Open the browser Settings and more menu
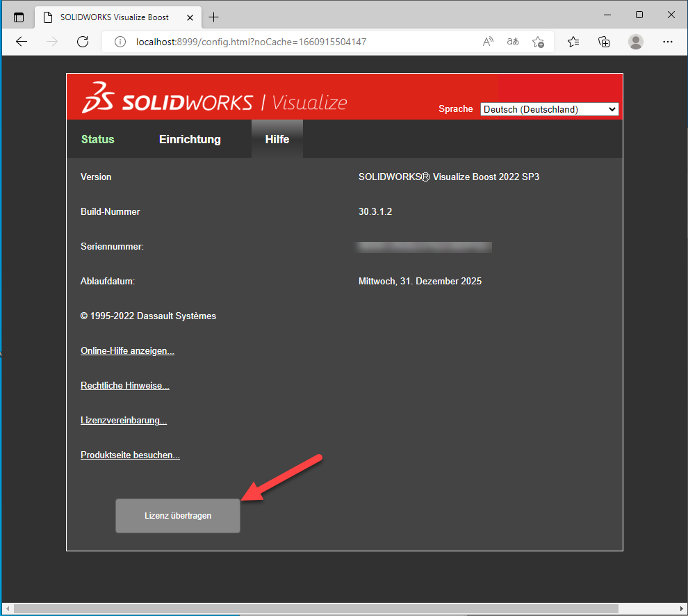Screen dimensions: 688x616 tap(667, 42)
